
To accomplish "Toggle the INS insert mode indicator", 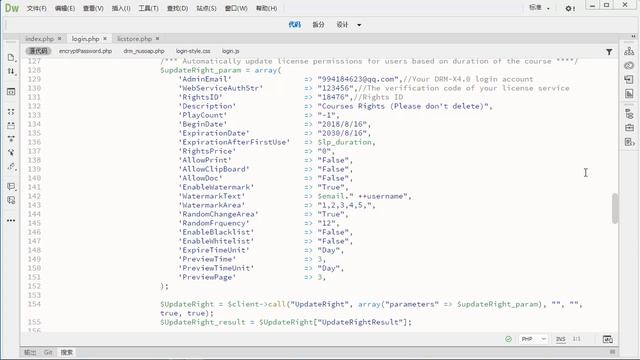I will (x=560, y=339).
